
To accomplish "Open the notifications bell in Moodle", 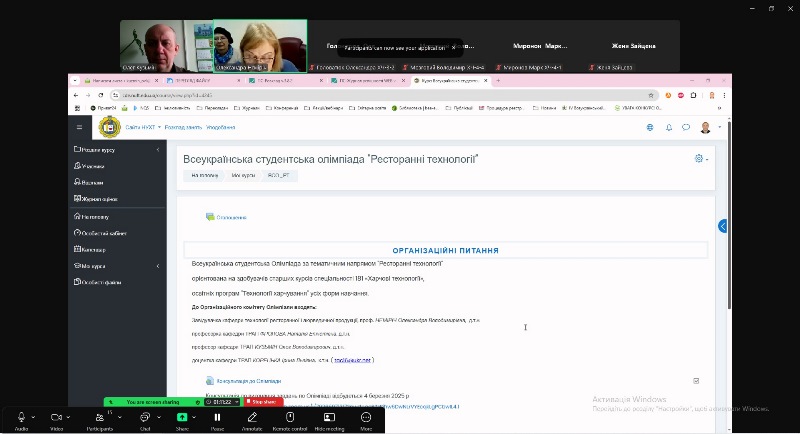I will pyautogui.click(x=668, y=127).
